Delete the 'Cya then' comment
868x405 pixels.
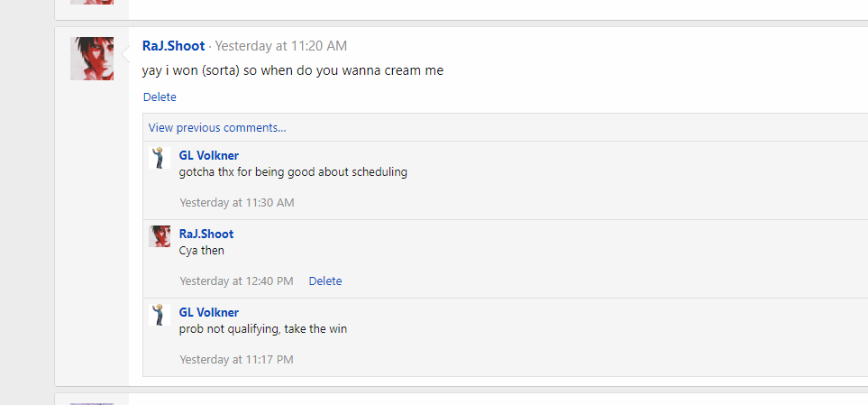tap(325, 281)
